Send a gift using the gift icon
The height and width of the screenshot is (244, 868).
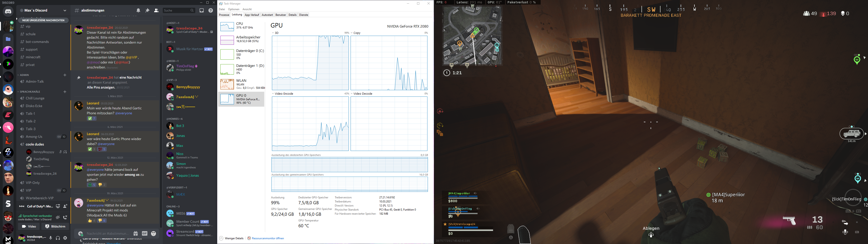tap(135, 233)
